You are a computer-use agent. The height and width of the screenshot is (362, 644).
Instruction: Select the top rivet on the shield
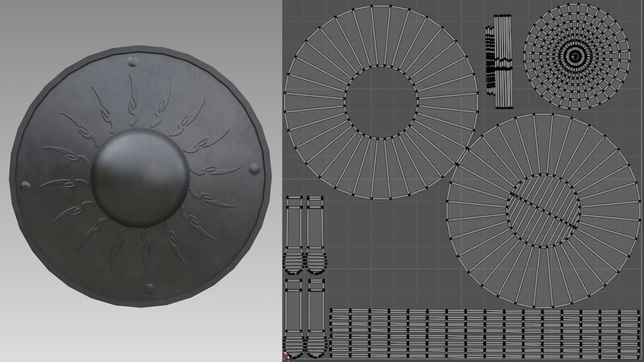pos(133,61)
